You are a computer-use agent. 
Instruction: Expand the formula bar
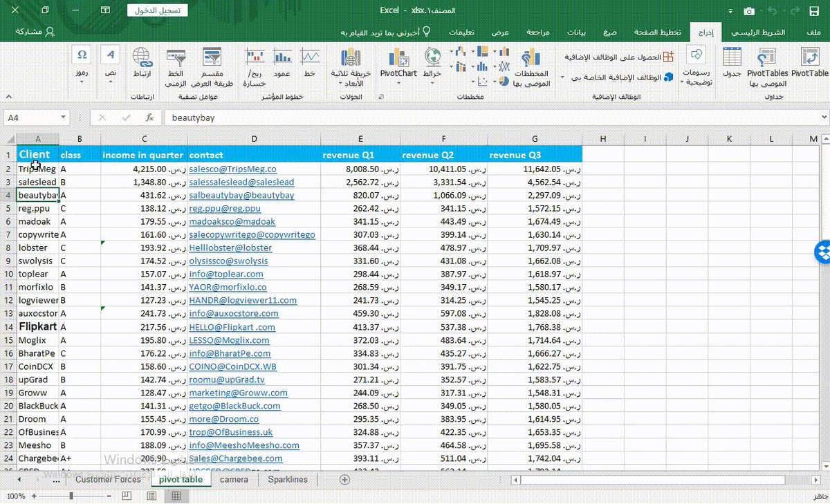coord(823,118)
